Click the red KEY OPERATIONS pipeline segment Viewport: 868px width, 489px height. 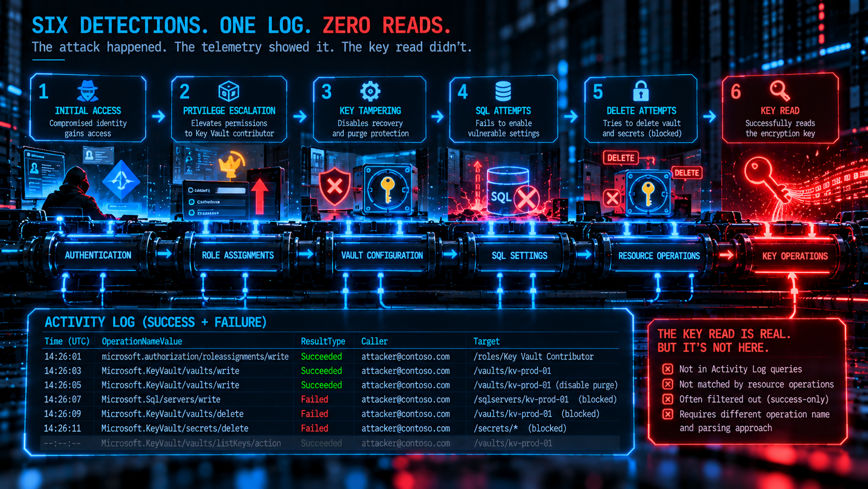click(795, 256)
